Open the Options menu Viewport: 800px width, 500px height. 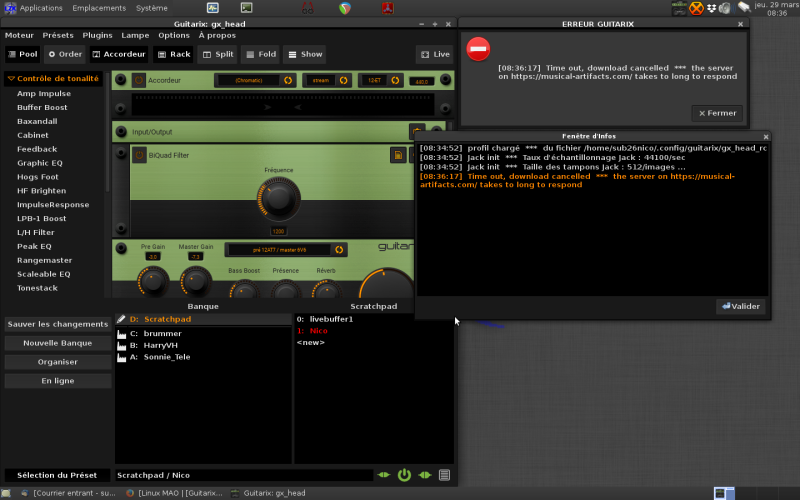point(174,35)
